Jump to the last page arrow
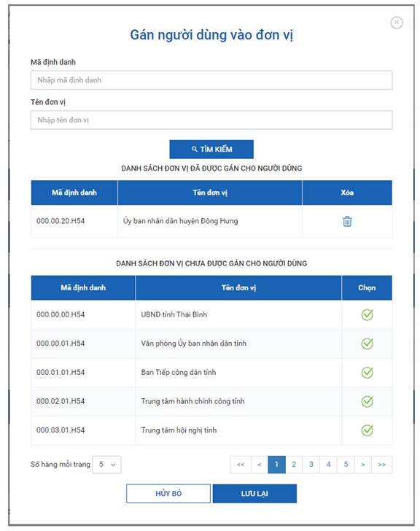Screen dimensions: 420x531 tap(382, 465)
